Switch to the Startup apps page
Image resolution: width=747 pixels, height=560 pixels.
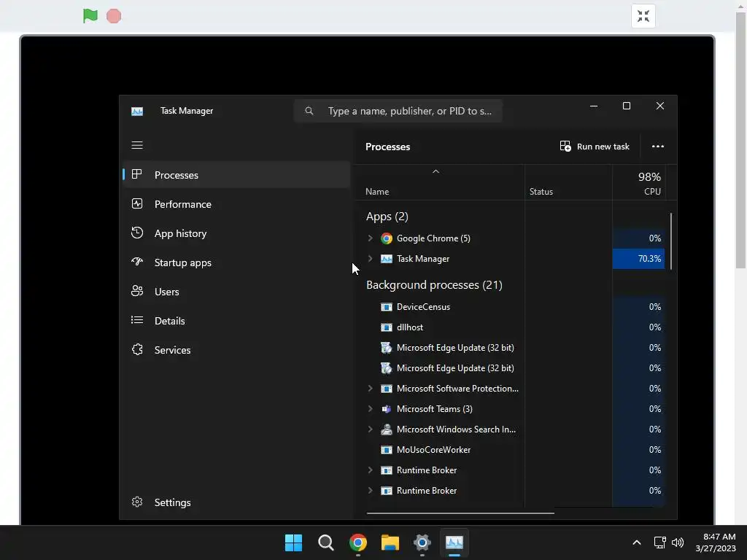pos(237,262)
